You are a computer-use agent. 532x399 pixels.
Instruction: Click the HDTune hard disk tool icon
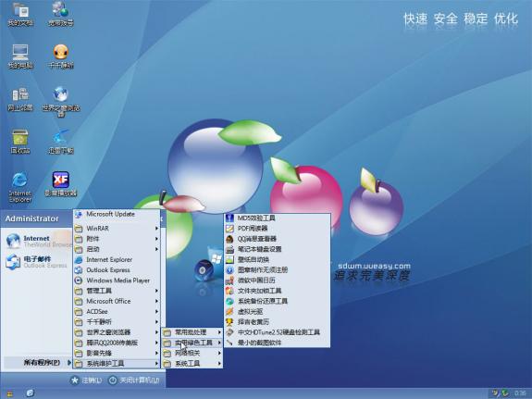tap(229, 332)
